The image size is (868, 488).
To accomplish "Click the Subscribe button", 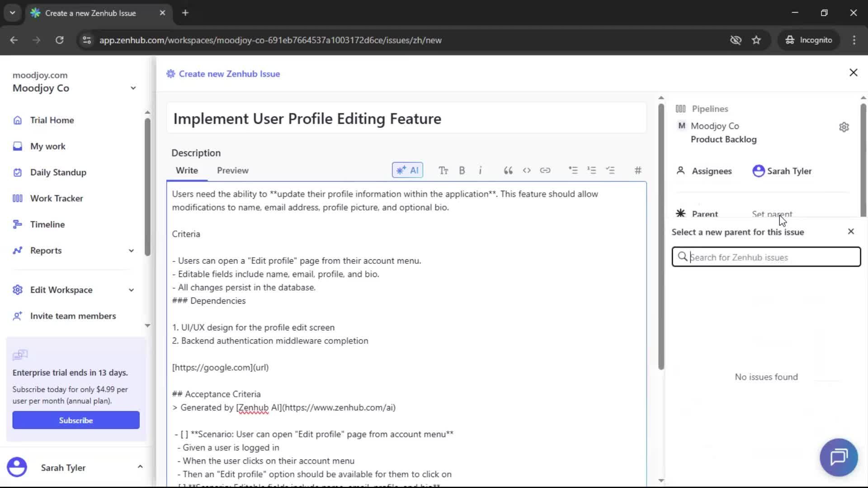I will click(x=75, y=420).
